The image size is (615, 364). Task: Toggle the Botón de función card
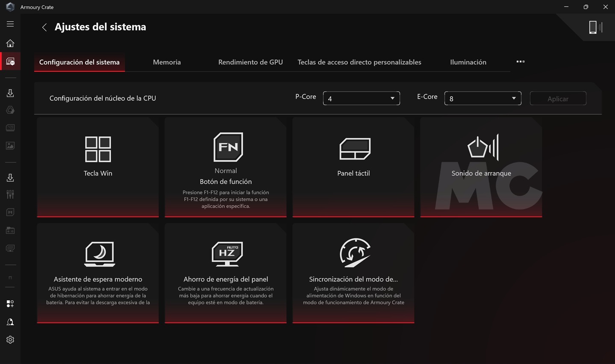(226, 167)
